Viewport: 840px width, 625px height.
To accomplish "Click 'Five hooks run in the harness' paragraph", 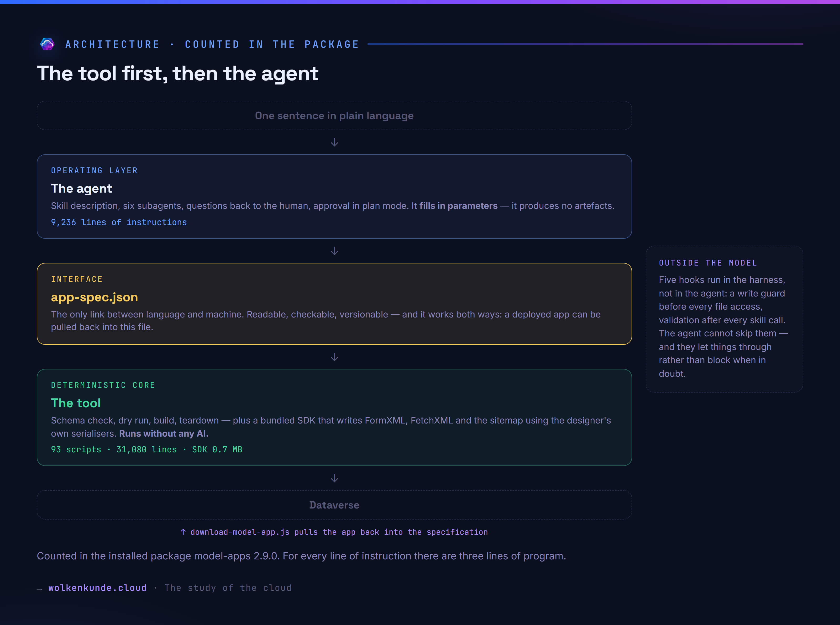I will [x=723, y=326].
